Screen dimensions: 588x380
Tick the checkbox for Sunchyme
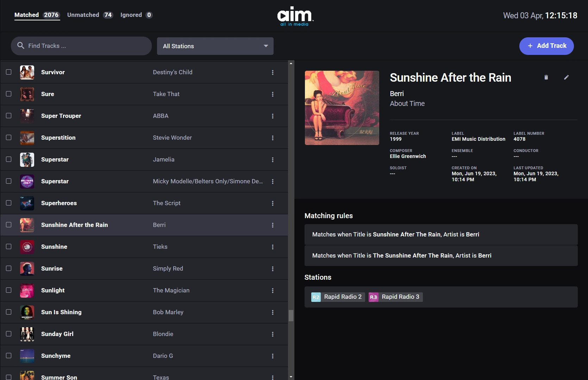(9, 356)
